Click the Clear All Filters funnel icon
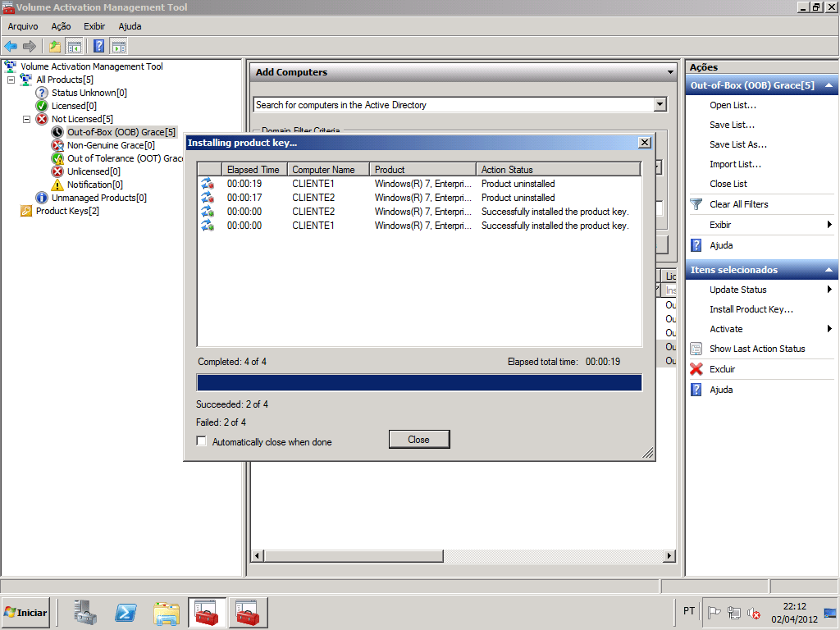The image size is (840, 630). 696,204
